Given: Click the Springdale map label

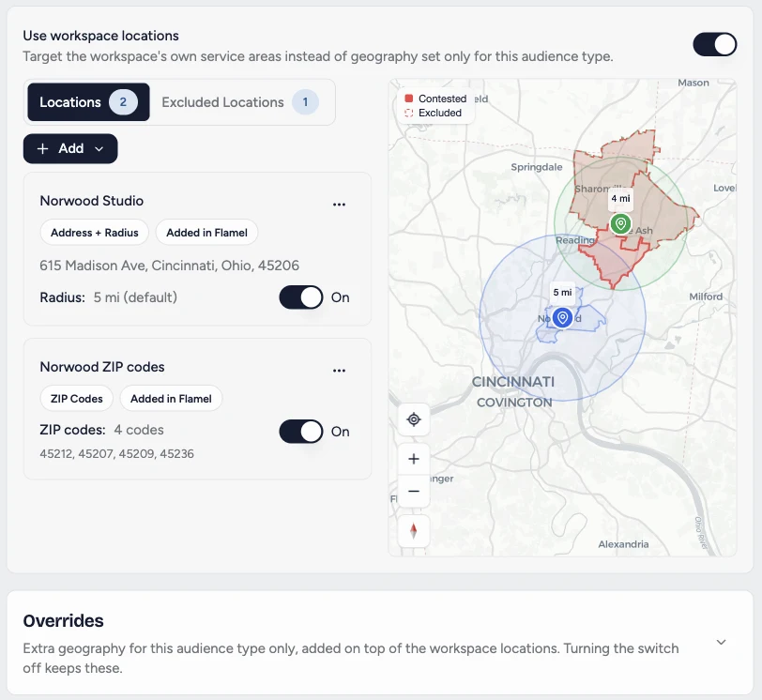Looking at the screenshot, I should tap(537, 167).
